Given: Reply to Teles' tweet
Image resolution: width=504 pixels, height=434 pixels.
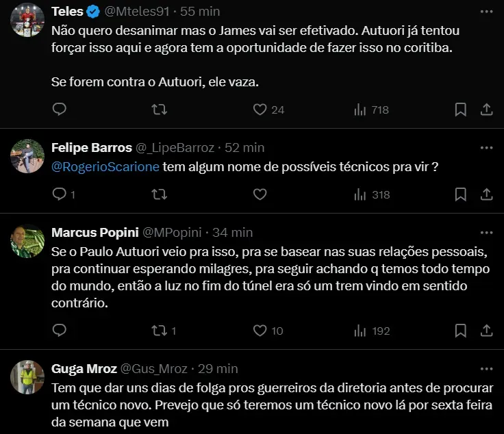Looking at the screenshot, I should click(x=60, y=110).
